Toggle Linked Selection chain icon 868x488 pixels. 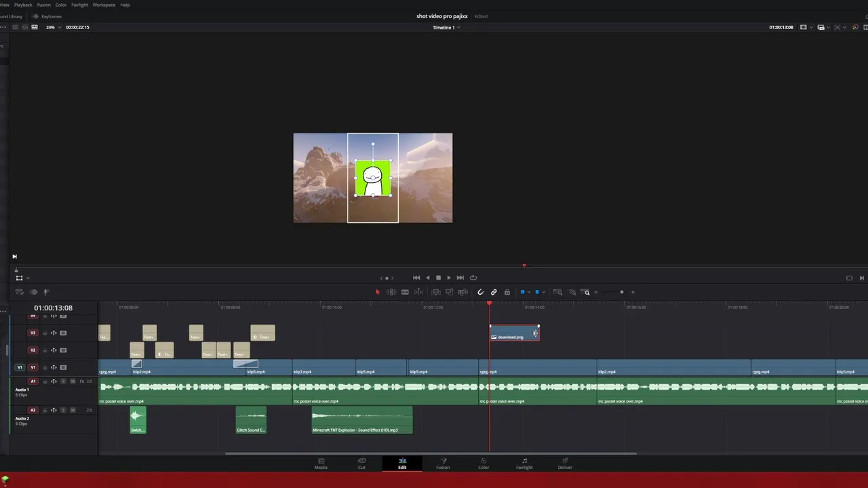pyautogui.click(x=494, y=292)
